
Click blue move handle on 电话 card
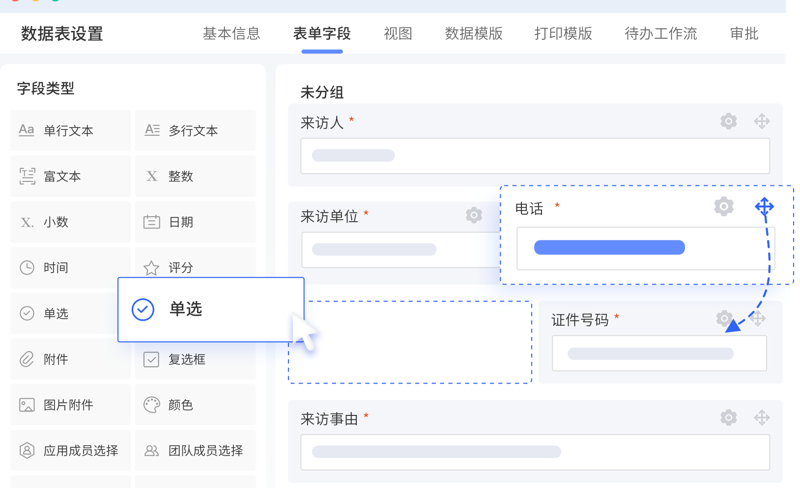[x=764, y=207]
